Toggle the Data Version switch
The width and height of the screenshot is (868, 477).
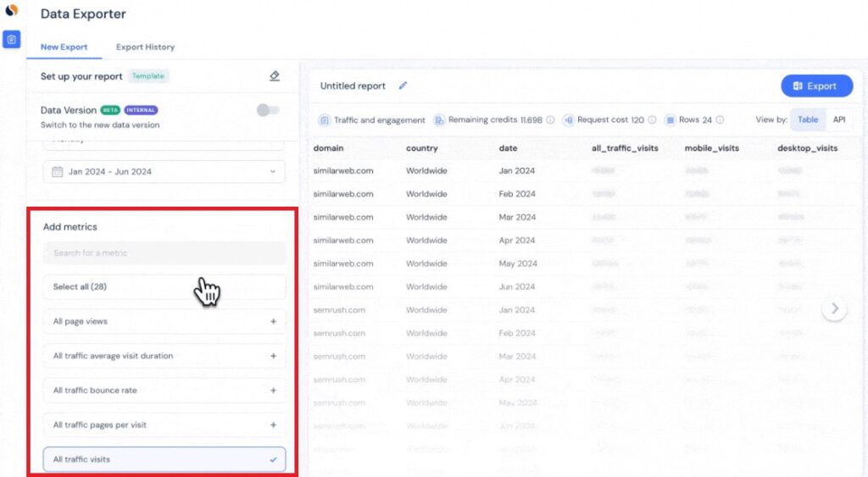point(268,110)
